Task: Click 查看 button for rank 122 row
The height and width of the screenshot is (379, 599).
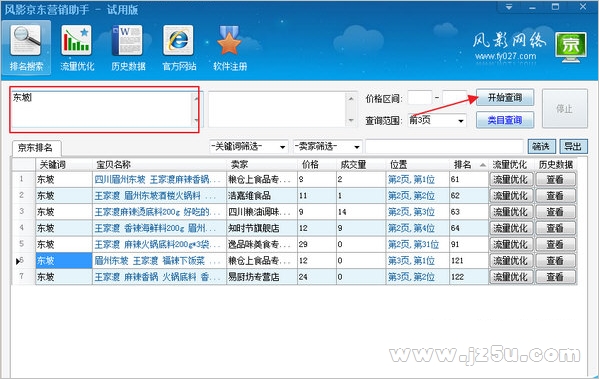Action: [555, 277]
